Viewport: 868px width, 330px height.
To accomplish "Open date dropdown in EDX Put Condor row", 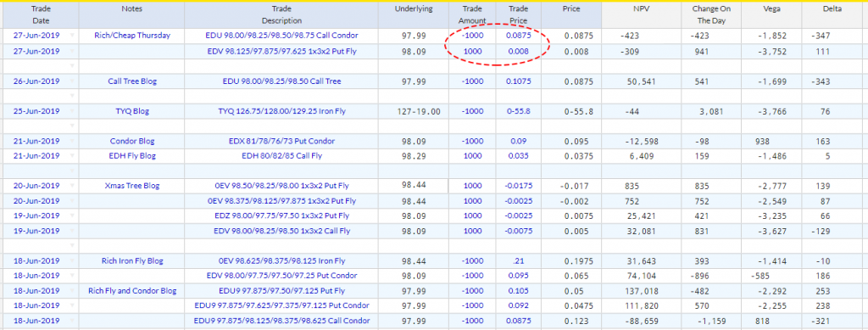I will coord(72,141).
